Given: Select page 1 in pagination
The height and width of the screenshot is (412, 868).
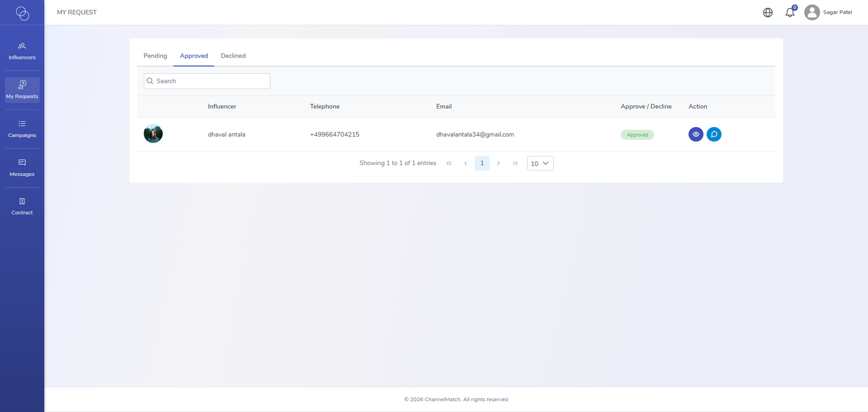Looking at the screenshot, I should pos(482,163).
